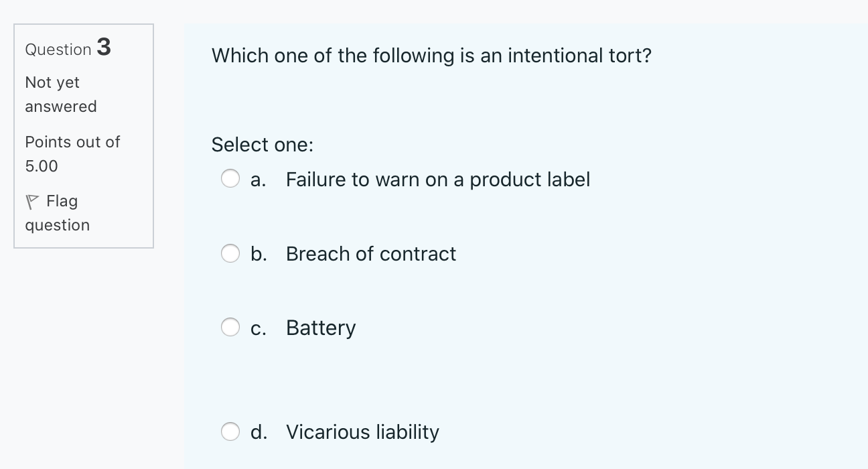Select radio button for answer a
The height and width of the screenshot is (469, 868).
pyautogui.click(x=230, y=179)
